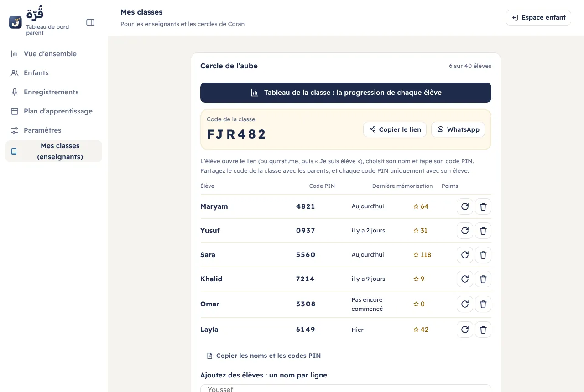
Task: Click the 'Cercle de l'aube' title
Action: [229, 66]
